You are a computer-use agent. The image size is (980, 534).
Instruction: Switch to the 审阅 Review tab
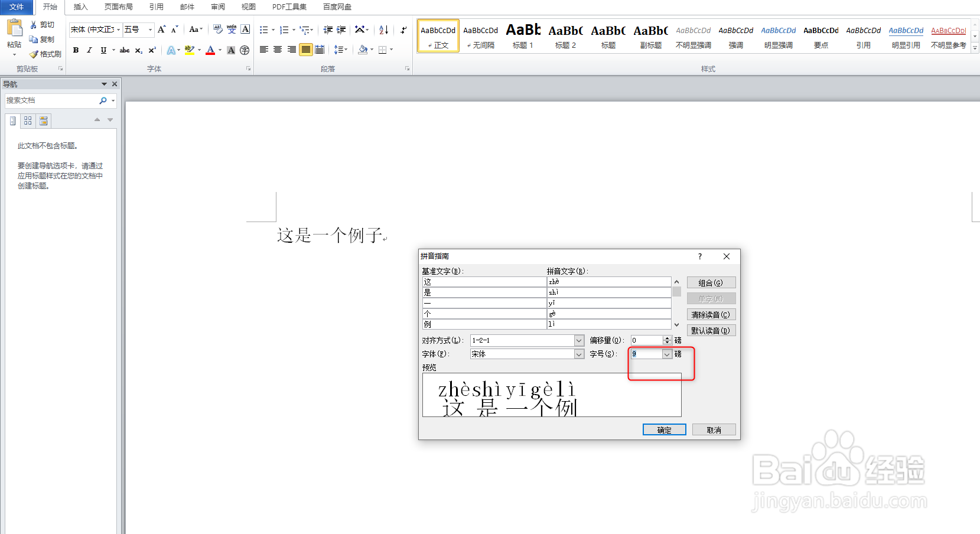point(218,7)
